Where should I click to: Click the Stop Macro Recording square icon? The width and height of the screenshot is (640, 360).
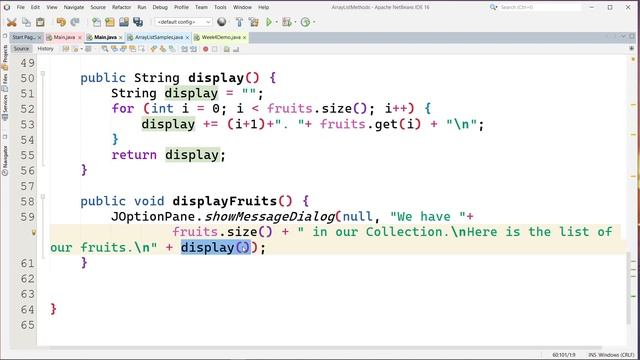215,49
